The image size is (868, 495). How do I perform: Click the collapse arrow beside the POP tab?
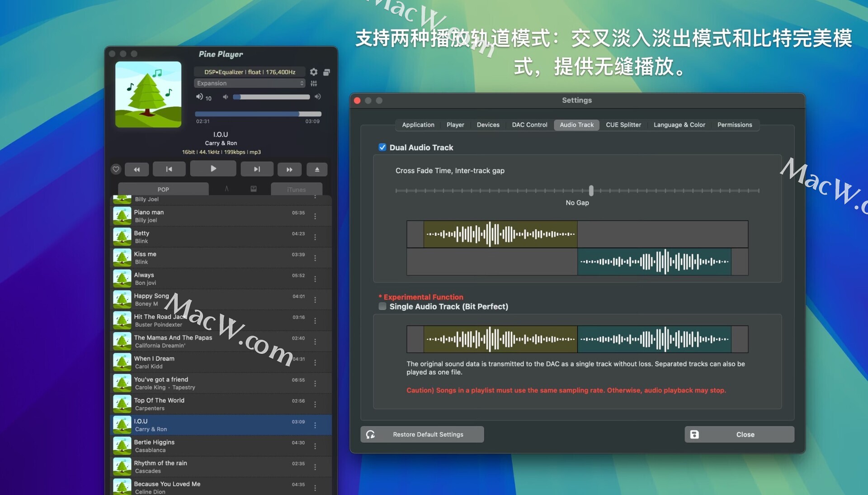pos(226,189)
